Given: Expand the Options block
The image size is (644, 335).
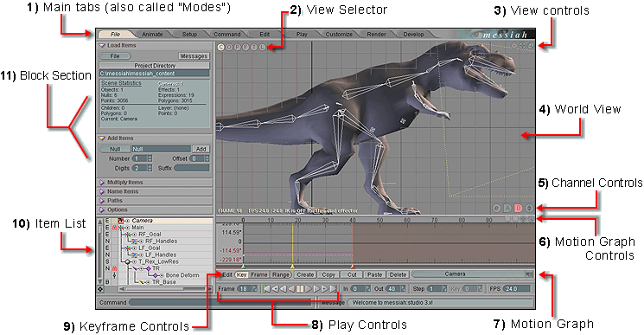Looking at the screenshot, I should [102, 209].
